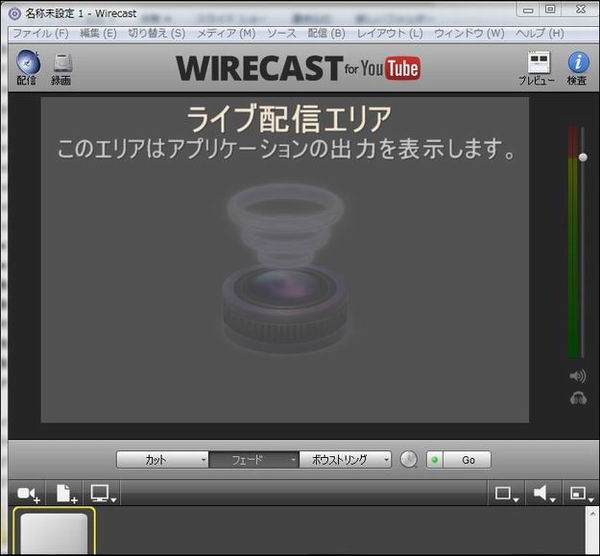Open the screen capture source dropdown
The image size is (600, 556).
pyautogui.click(x=103, y=494)
